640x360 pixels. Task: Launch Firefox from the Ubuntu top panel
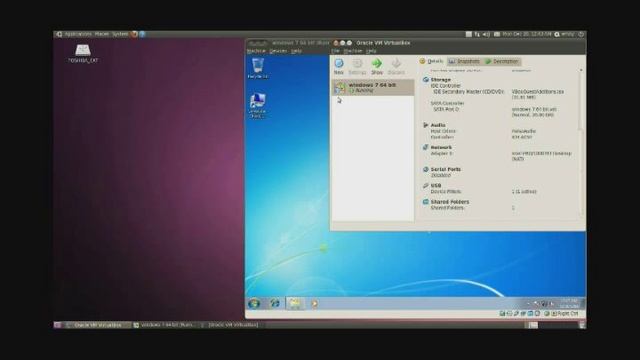[134, 34]
